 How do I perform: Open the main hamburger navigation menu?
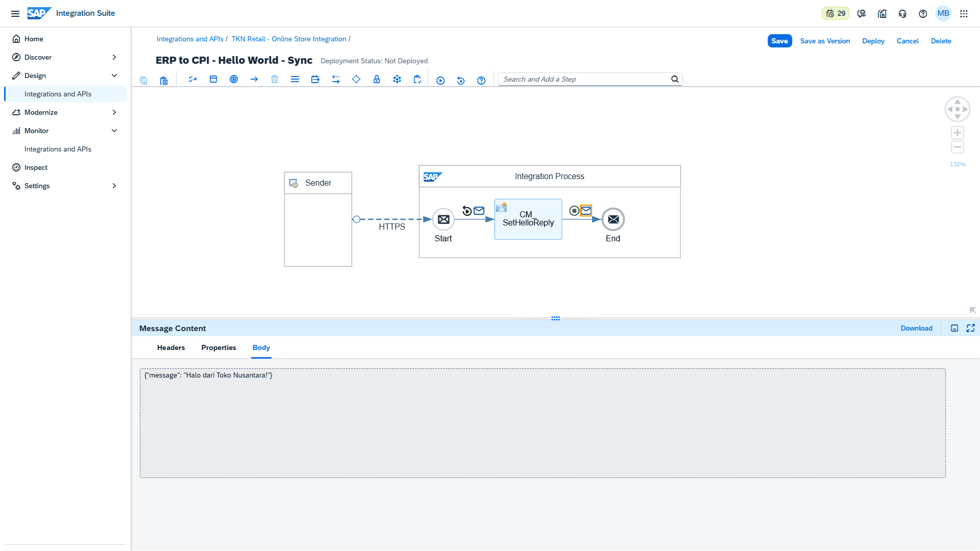(x=15, y=14)
